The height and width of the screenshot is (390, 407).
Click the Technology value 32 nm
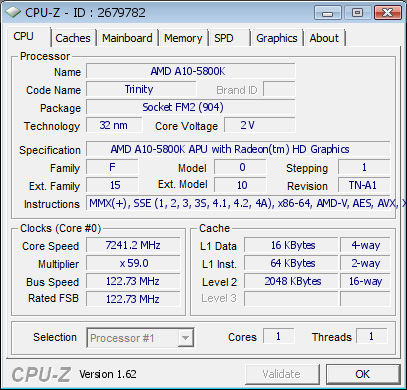[114, 125]
